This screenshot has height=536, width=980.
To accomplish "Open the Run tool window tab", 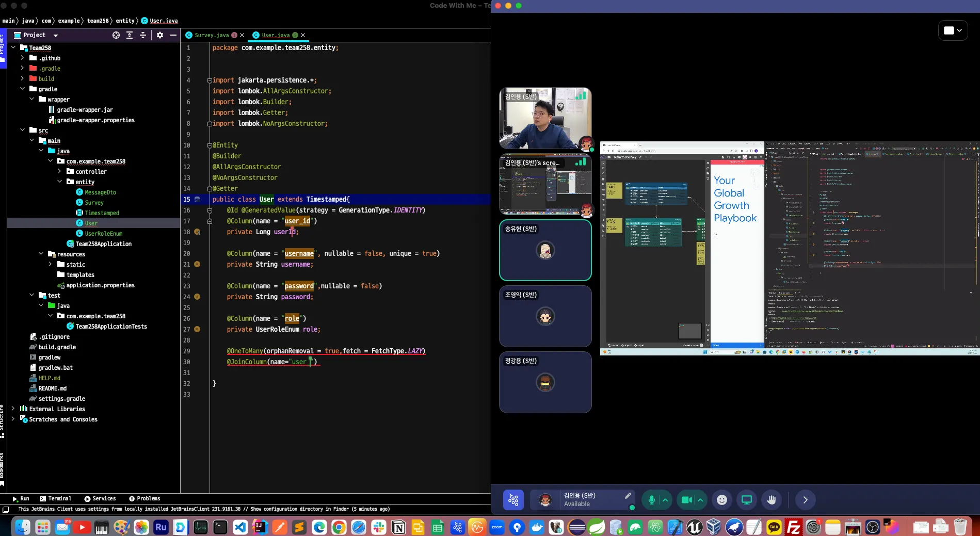I will [x=21, y=499].
